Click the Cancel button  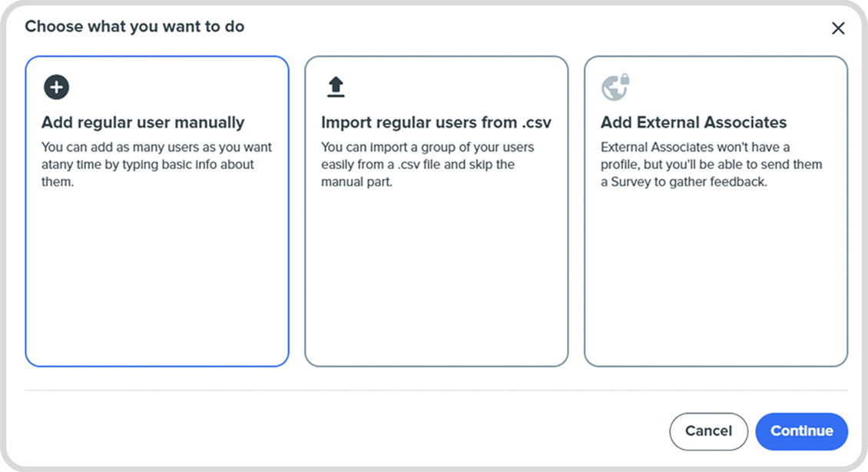tap(708, 431)
